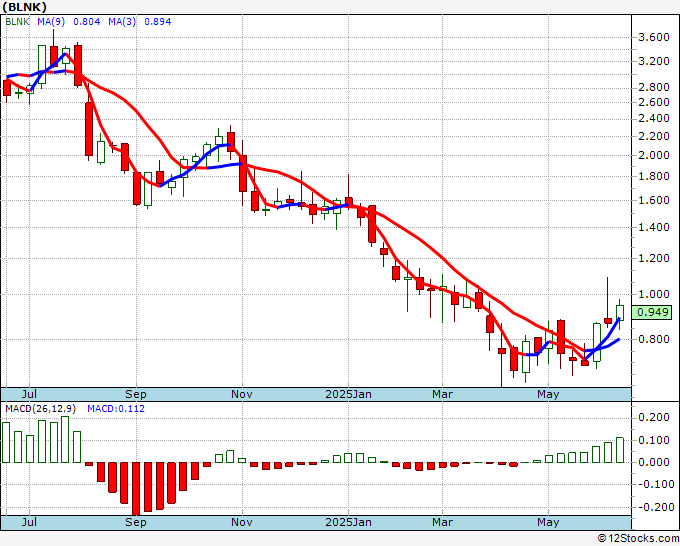Image resolution: width=680 pixels, height=546 pixels.
Task: Click May on the MACD panel time axis
Action: tap(548, 522)
